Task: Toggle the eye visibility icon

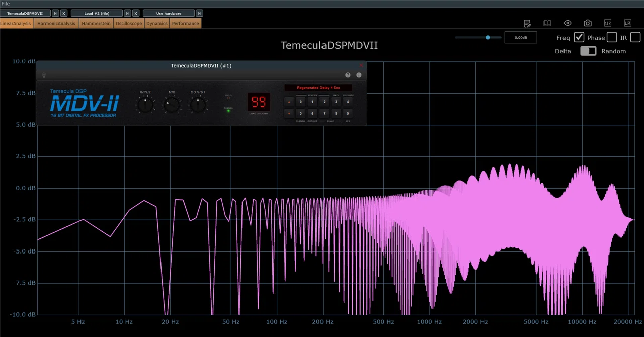Action: (568, 23)
